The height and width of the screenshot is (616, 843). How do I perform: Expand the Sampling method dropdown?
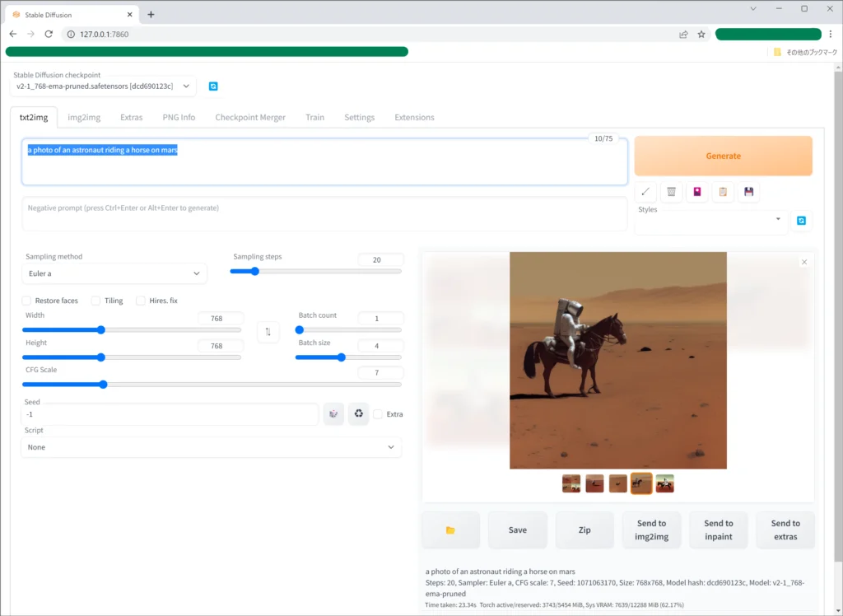coord(114,273)
